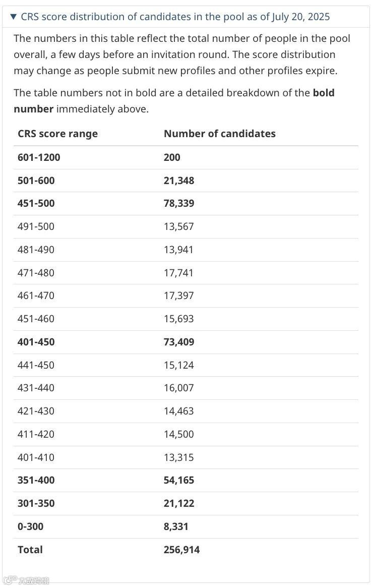This screenshot has width=372, height=588.
Task: Click the 601-1200 score range cell
Action: (39, 157)
